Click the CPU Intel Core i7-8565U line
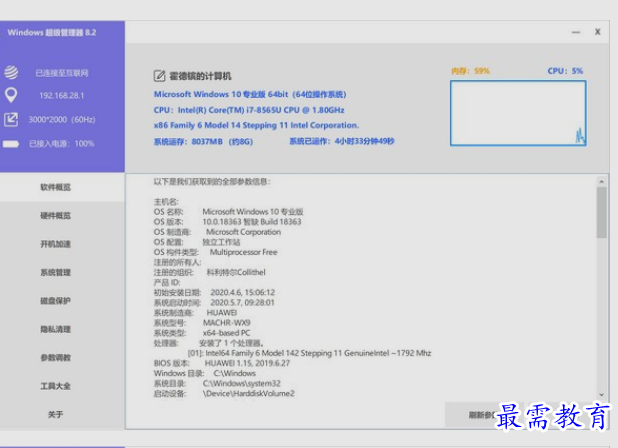Viewport: 618px width, 448px height. point(249,110)
